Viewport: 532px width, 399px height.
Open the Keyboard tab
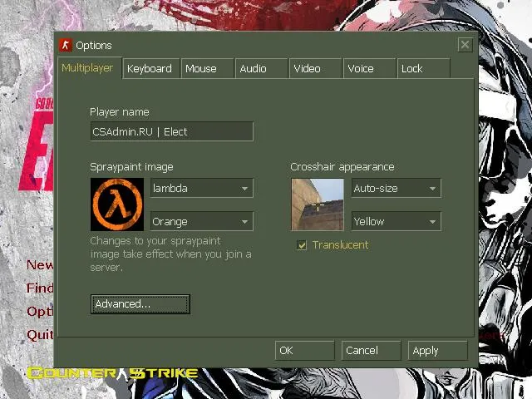tap(151, 68)
